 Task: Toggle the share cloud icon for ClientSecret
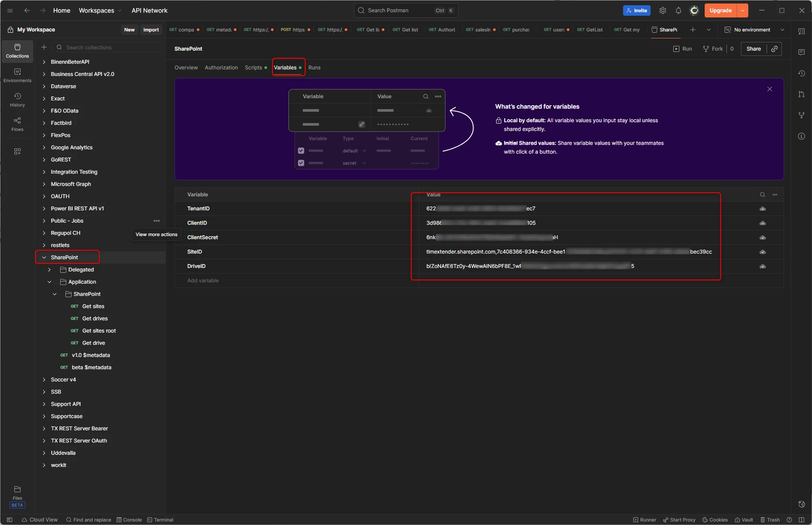pyautogui.click(x=762, y=238)
